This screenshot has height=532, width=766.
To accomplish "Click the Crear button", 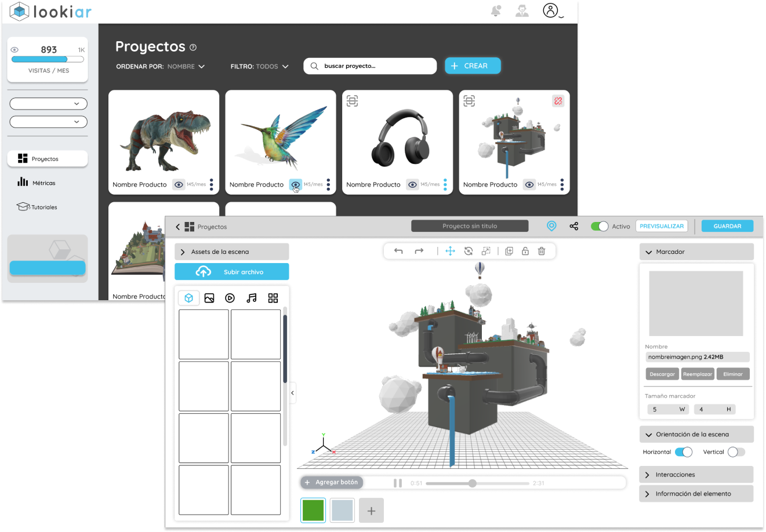I will [472, 66].
